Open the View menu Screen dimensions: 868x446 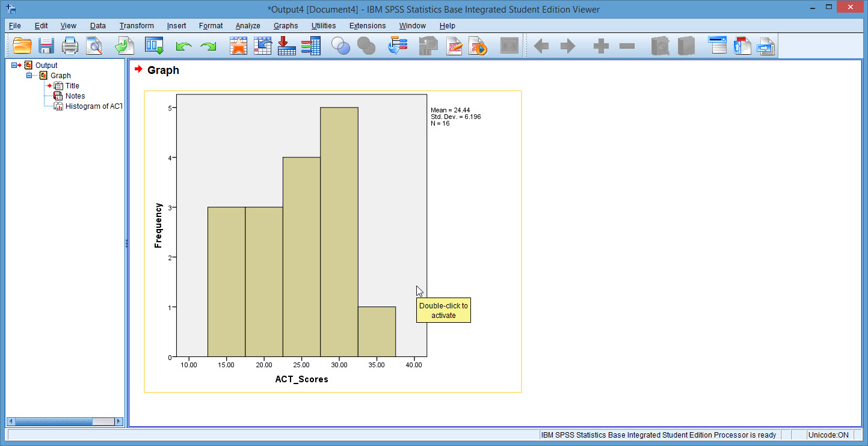coord(69,26)
